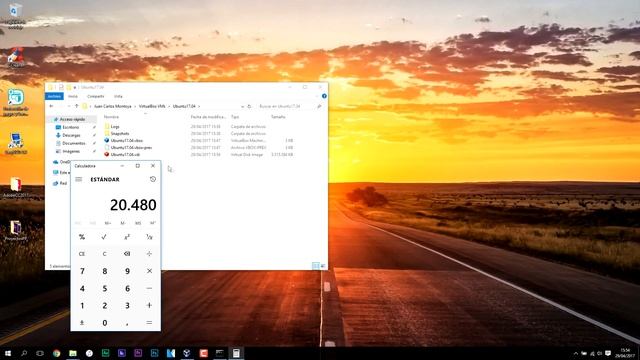
Task: Click digit 2 on calculator
Action: click(104, 305)
